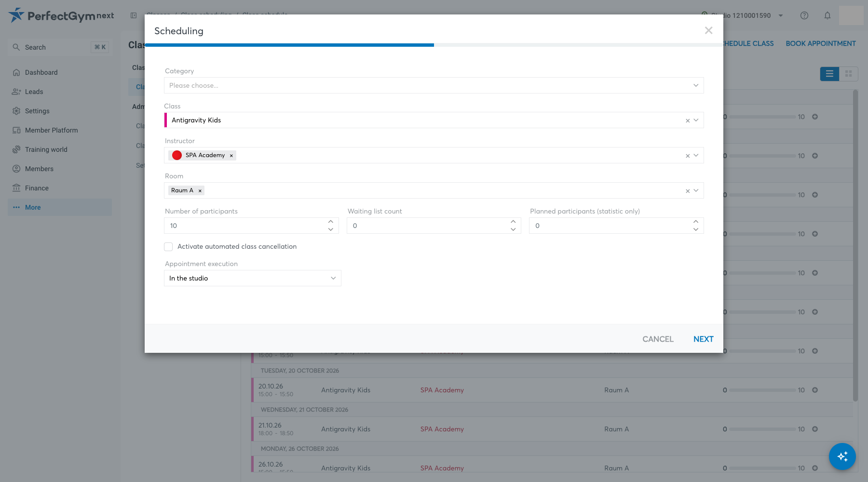868x482 pixels.
Task: Clear all instructors in the Instructor field
Action: 688,156
